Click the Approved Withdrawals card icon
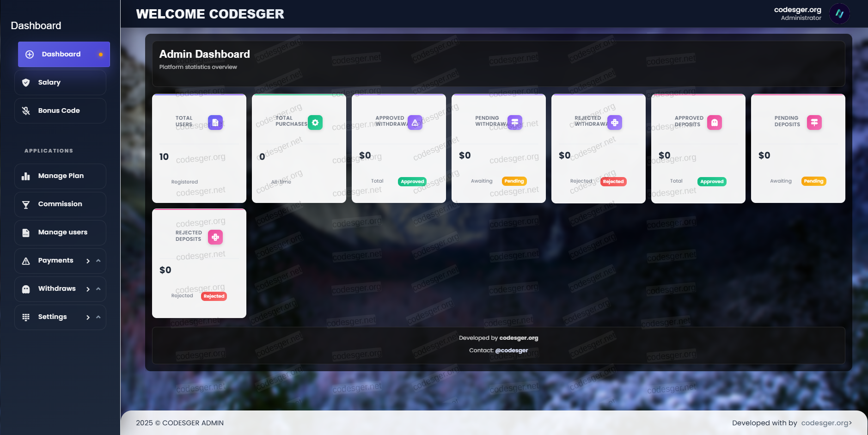 [415, 123]
